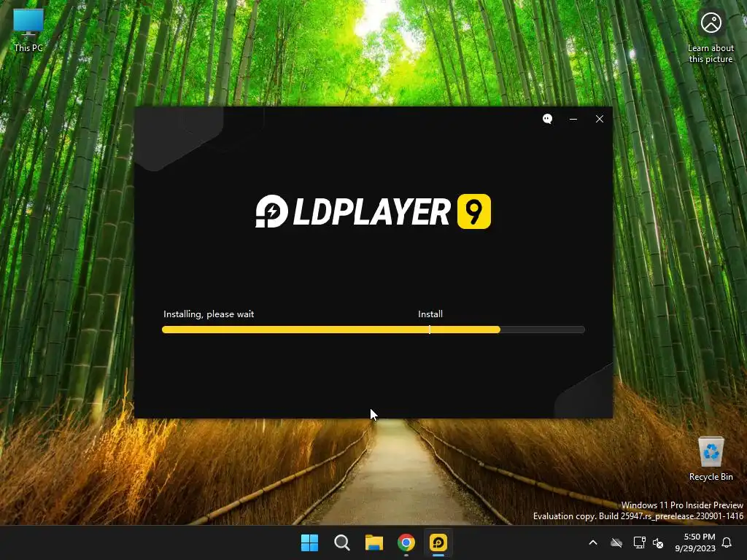Image resolution: width=747 pixels, height=560 pixels.
Task: Open taskbar Search
Action: point(341,542)
